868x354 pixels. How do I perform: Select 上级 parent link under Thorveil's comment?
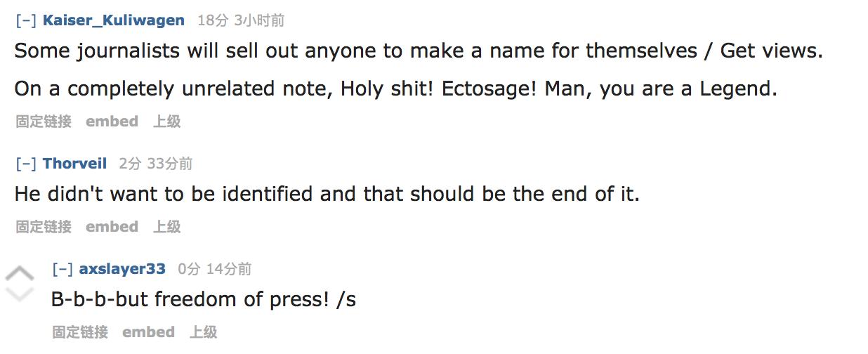coord(167,227)
